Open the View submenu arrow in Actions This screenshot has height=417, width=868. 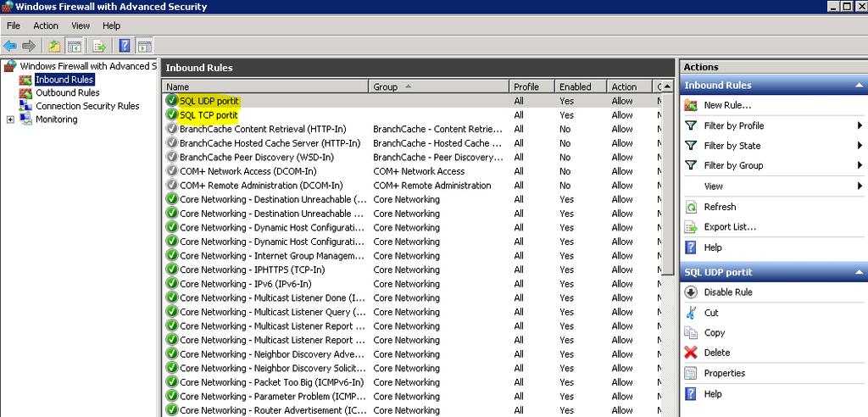[860, 186]
